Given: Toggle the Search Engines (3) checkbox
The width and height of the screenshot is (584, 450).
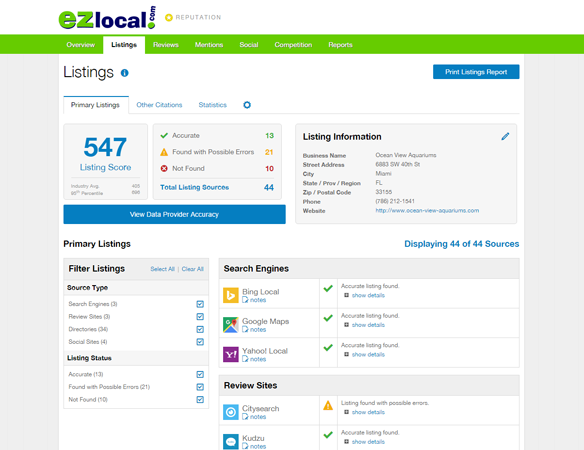Looking at the screenshot, I should tap(200, 304).
